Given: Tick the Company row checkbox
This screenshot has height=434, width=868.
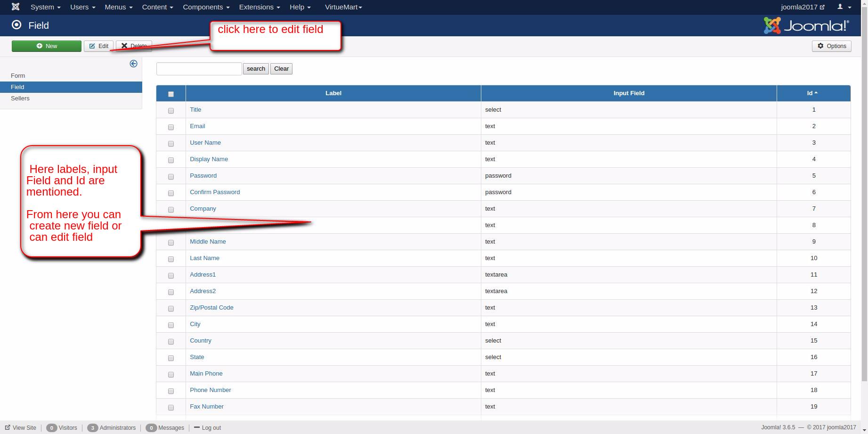Looking at the screenshot, I should (171, 210).
